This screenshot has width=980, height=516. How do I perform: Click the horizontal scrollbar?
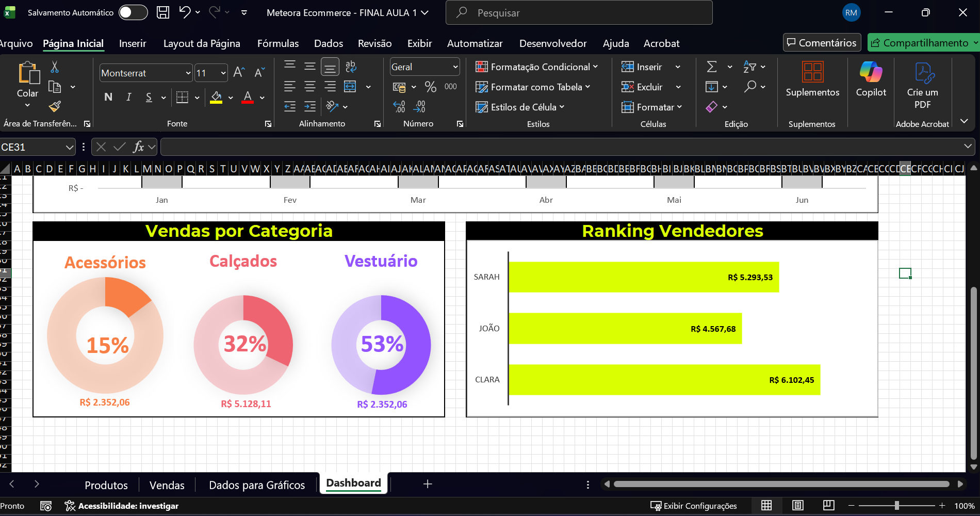pos(781,484)
